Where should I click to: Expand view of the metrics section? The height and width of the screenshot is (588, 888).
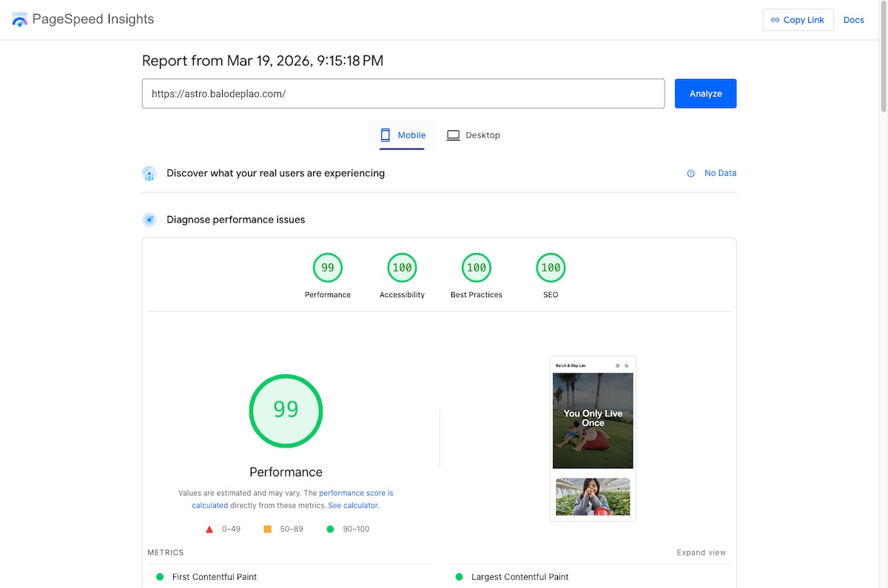click(701, 552)
